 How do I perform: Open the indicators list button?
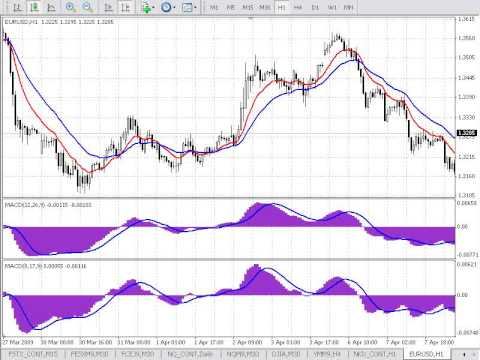tap(146, 7)
